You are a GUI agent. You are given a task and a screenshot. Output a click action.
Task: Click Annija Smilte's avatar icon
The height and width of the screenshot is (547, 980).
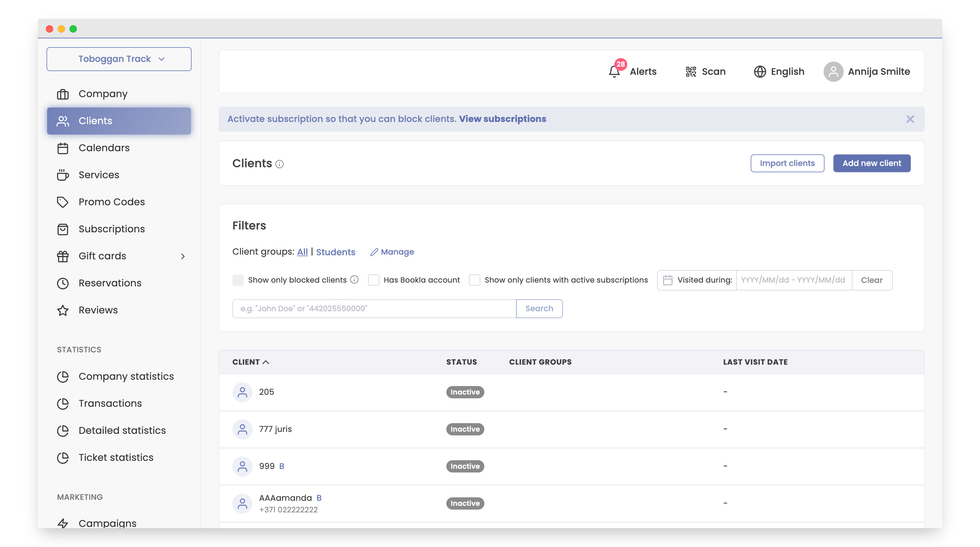(x=833, y=72)
